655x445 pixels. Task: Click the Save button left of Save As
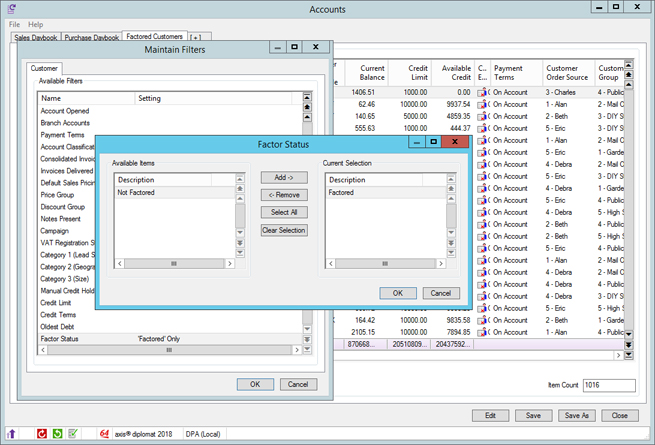[x=533, y=415]
